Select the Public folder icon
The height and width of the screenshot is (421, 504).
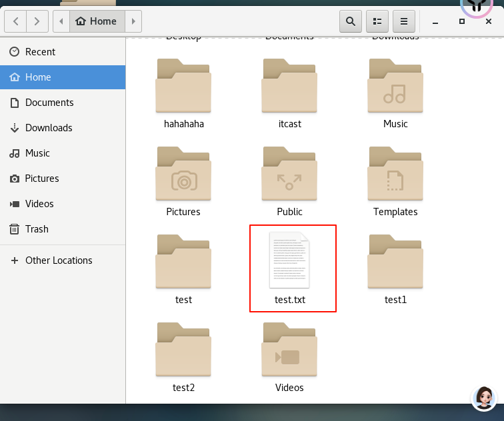pos(289,173)
